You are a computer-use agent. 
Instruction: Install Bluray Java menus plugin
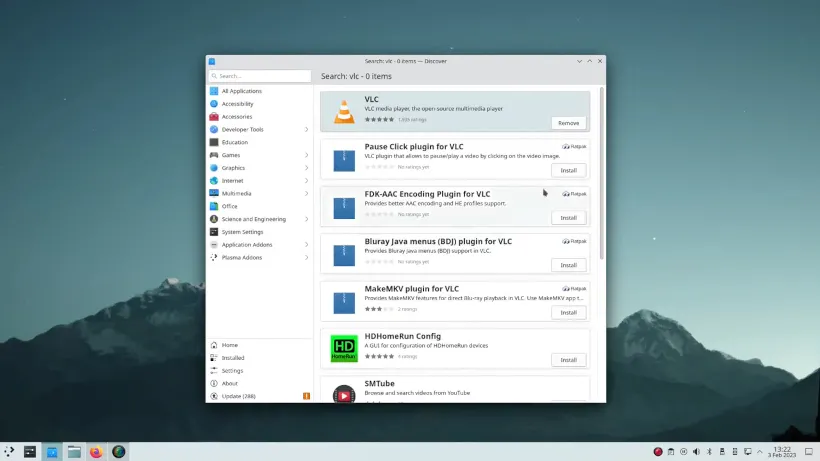[568, 265]
